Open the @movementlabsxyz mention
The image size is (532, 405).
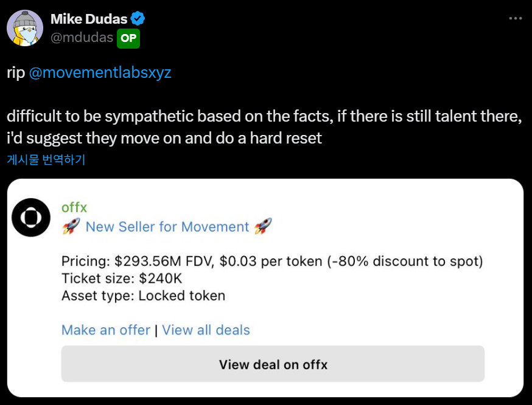(100, 73)
